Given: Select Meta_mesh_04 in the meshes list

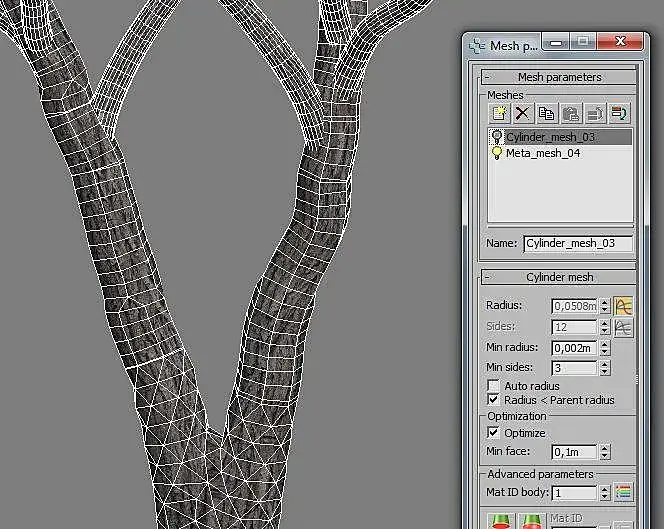Looking at the screenshot, I should (560, 153).
